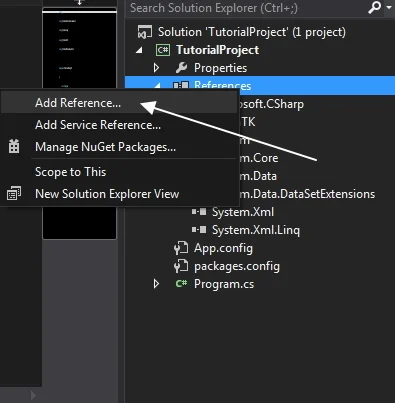Select packages.config in the tree
The image size is (395, 403).
click(x=237, y=266)
